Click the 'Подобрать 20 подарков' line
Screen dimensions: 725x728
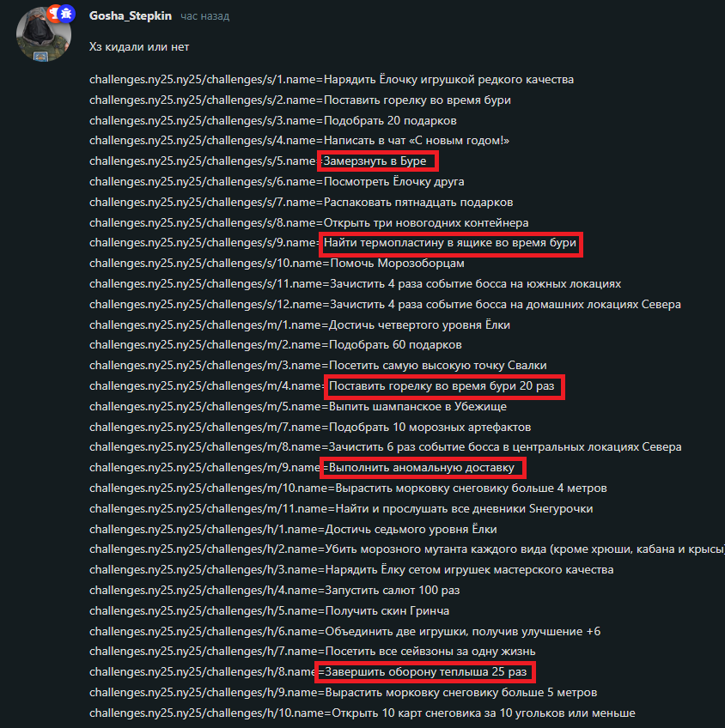(x=272, y=121)
